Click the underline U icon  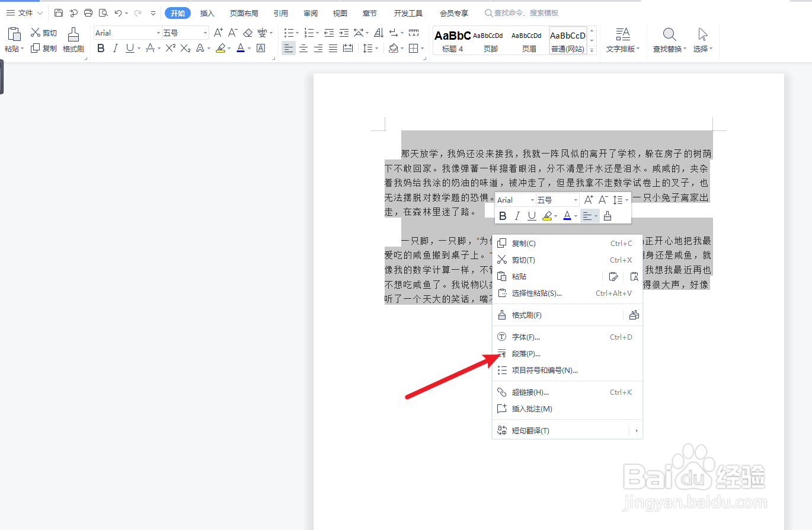[x=130, y=48]
